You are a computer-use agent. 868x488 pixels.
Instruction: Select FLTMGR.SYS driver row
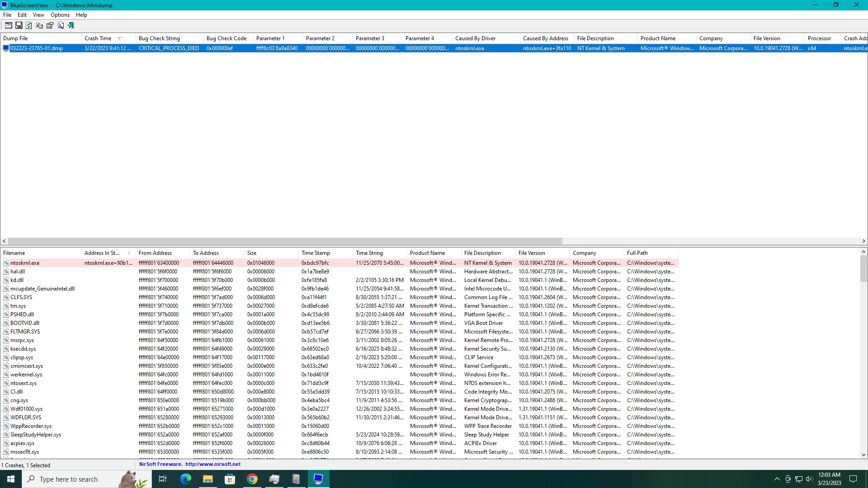click(339, 332)
